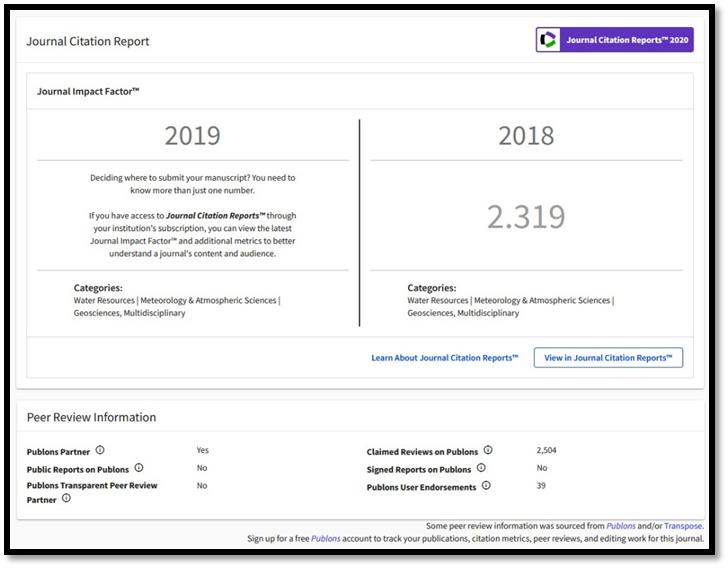Click Public Reports on Publons No value
This screenshot has width=728, height=568.
pos(202,468)
